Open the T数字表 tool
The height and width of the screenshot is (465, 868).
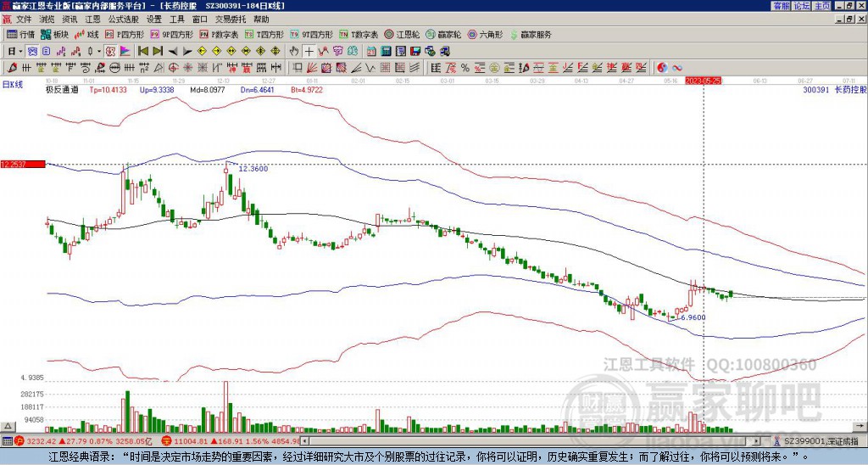(359, 34)
